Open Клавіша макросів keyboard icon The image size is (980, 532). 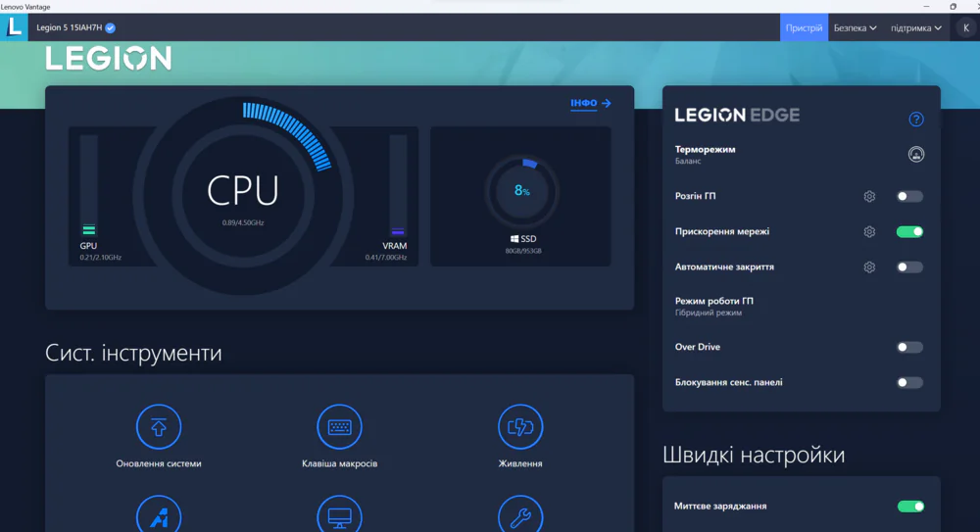click(339, 427)
